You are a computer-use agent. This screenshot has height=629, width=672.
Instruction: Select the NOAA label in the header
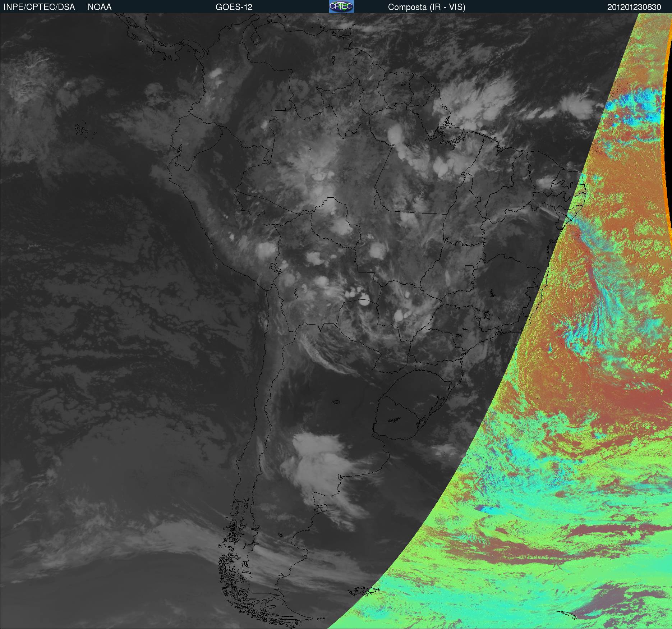(100, 7)
